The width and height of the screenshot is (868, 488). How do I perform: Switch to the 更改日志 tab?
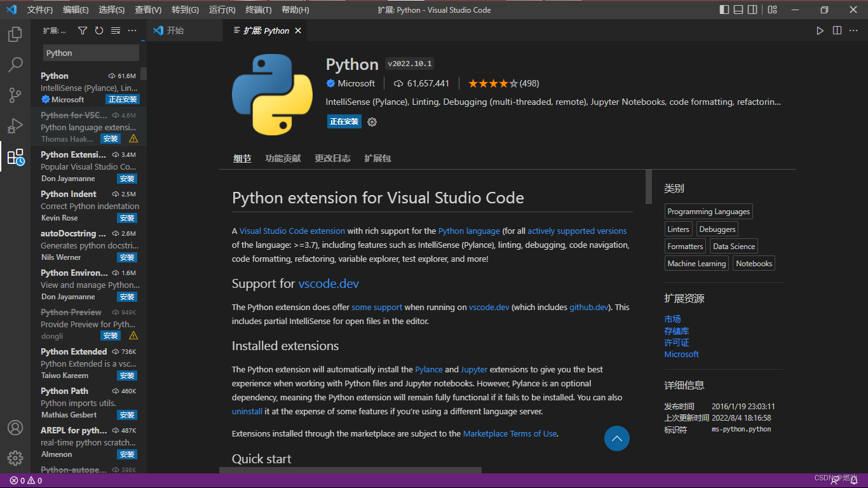(x=332, y=158)
